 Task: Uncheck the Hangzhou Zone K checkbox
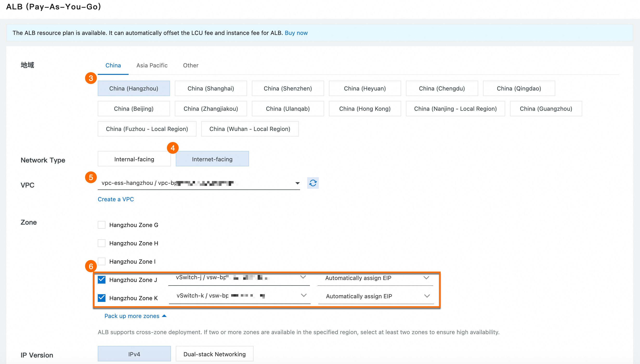click(102, 298)
